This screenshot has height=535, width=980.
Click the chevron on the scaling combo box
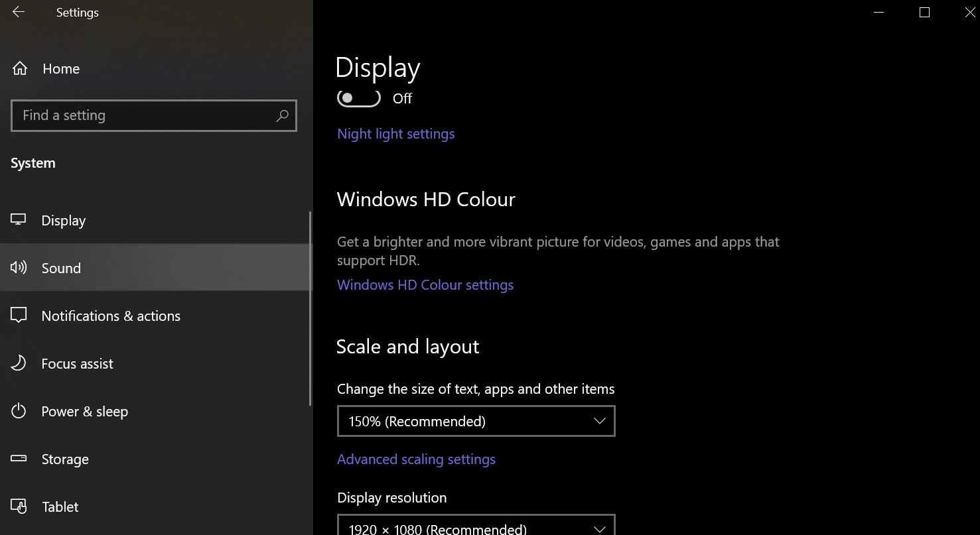coord(599,421)
